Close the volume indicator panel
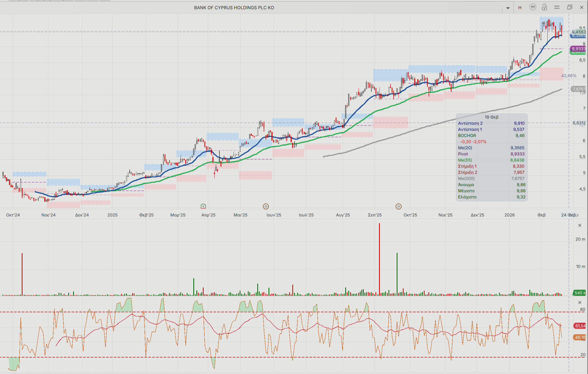 580,225
